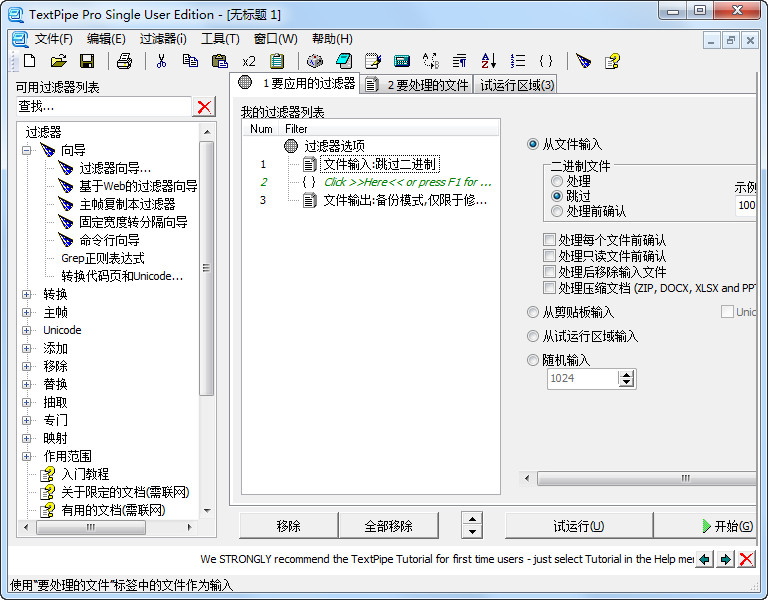Click the 全部移除 button

coord(388,526)
